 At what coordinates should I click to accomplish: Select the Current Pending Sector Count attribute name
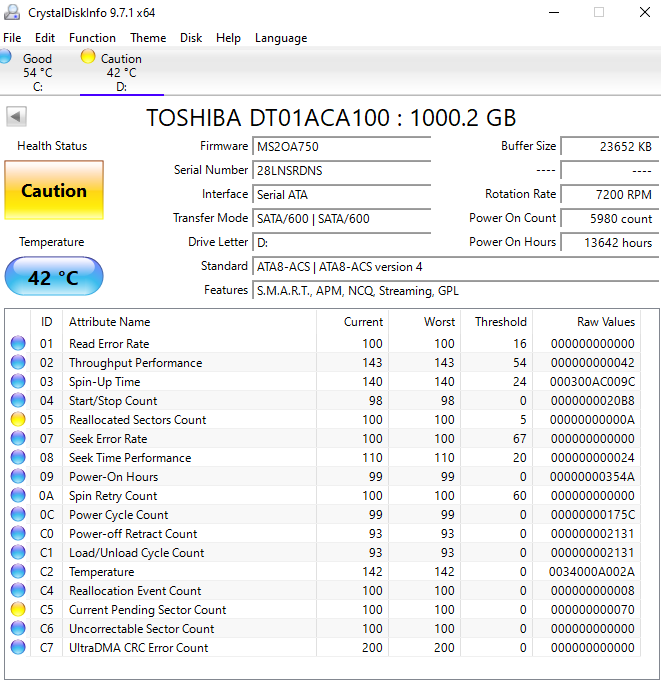click(x=147, y=609)
